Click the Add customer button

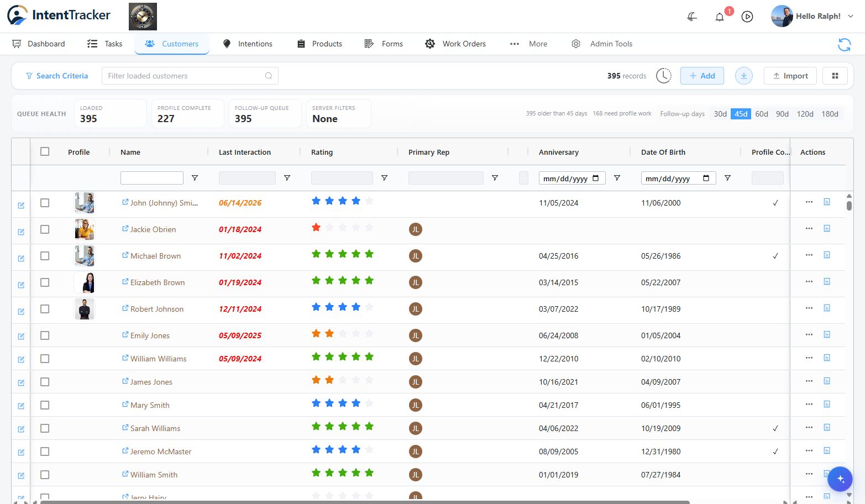pos(702,76)
